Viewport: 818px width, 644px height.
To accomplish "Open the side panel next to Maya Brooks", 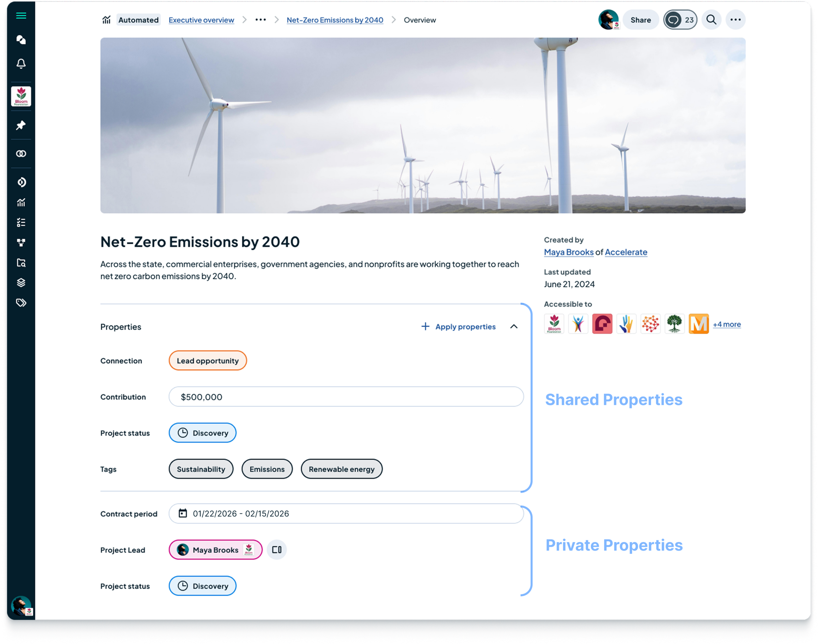I will click(x=277, y=550).
